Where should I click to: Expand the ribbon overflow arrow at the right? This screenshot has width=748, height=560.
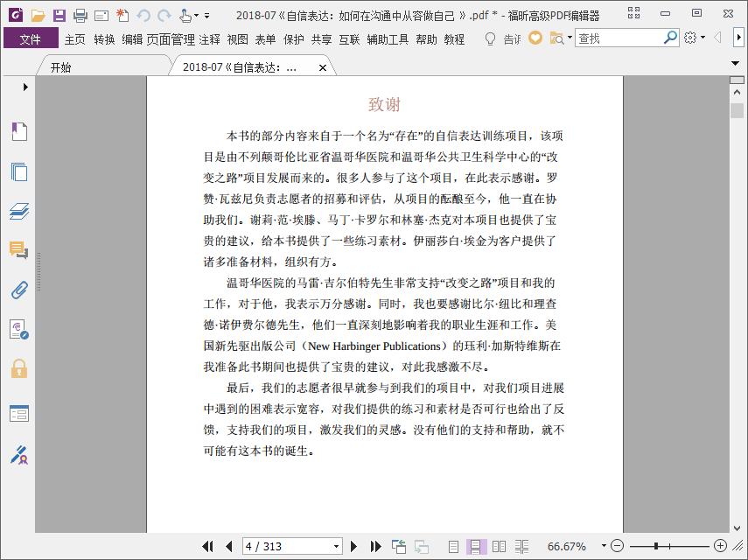(x=738, y=38)
